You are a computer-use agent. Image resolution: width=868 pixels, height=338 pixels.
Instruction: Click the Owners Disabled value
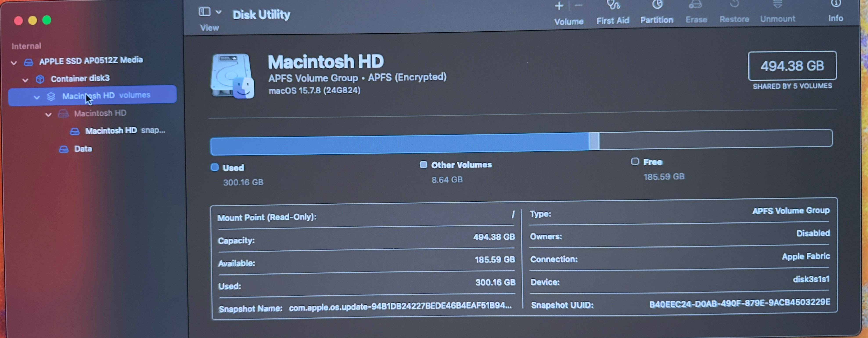(x=813, y=233)
